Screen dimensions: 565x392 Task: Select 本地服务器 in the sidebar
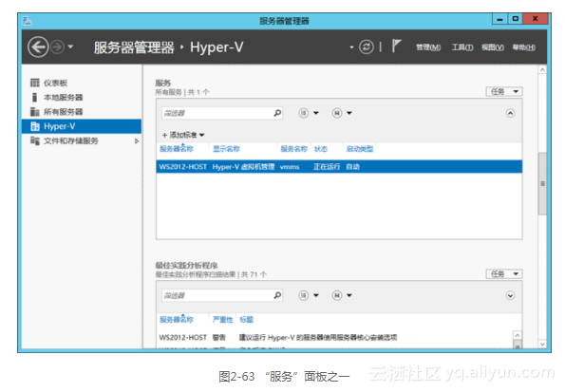click(82, 97)
